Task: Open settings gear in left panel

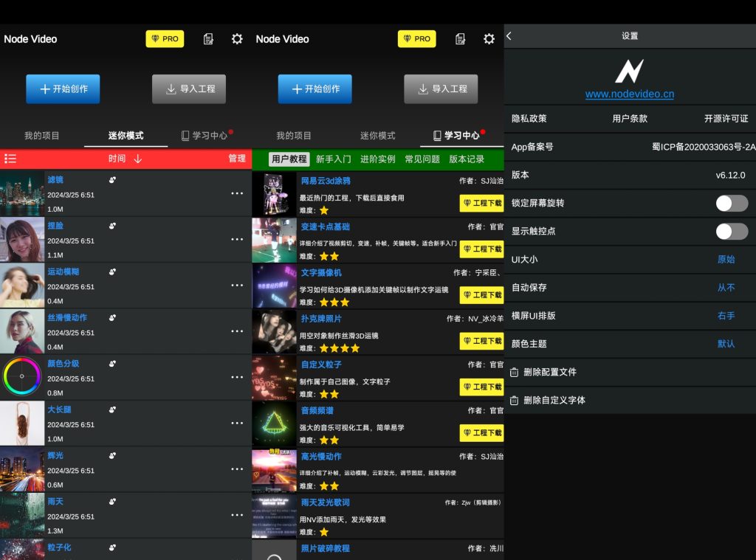Action: [237, 39]
